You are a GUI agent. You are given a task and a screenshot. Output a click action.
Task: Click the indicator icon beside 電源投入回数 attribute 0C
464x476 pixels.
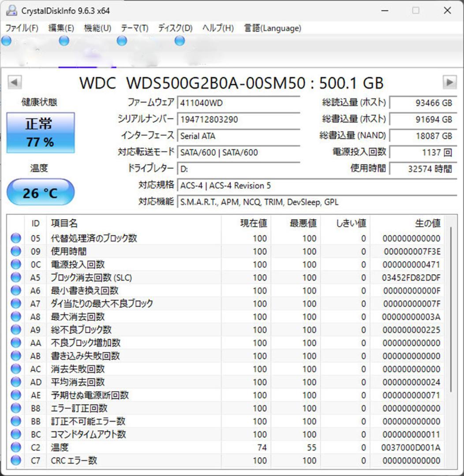[x=15, y=264]
